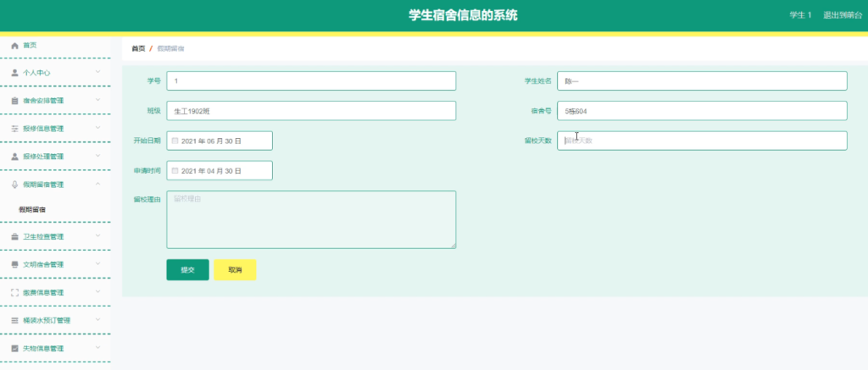
Task: Click the chart icon for 失物信息管理
Action: (15, 349)
